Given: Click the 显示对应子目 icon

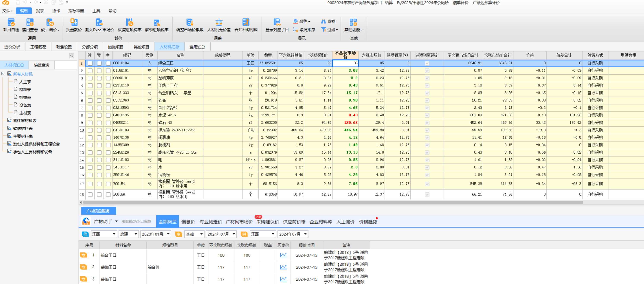Looking at the screenshot, I should click(277, 22).
